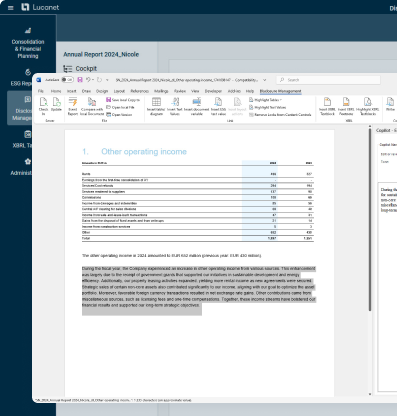
Task: Click the Insert XBRL Footnote icon
Action: (346, 106)
